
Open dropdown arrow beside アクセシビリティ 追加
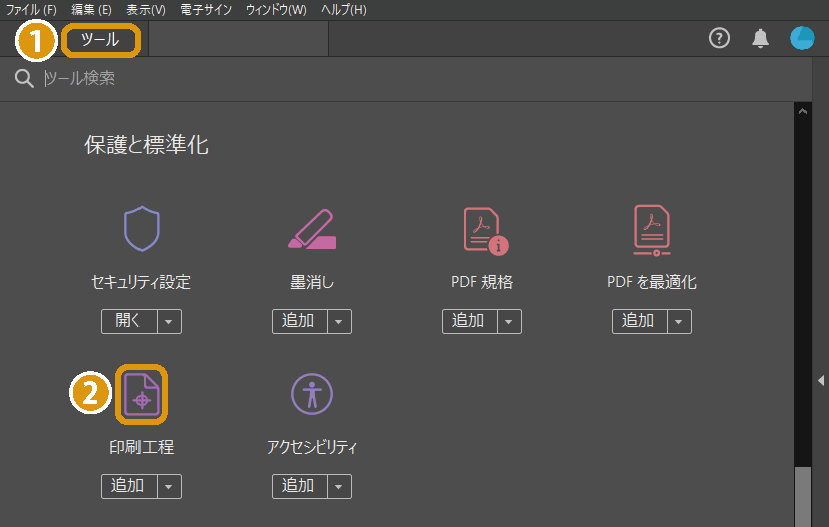tap(339, 486)
